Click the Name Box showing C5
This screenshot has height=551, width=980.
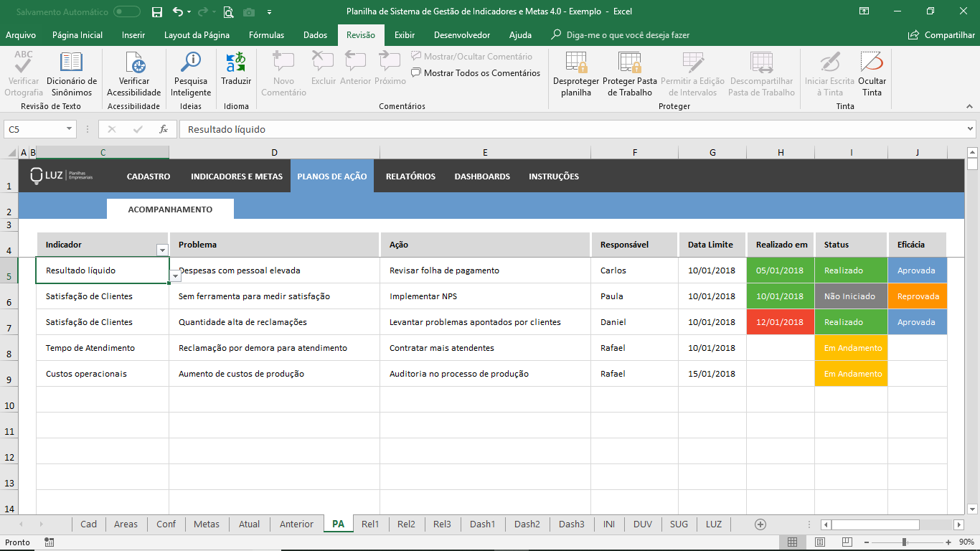[34, 129]
